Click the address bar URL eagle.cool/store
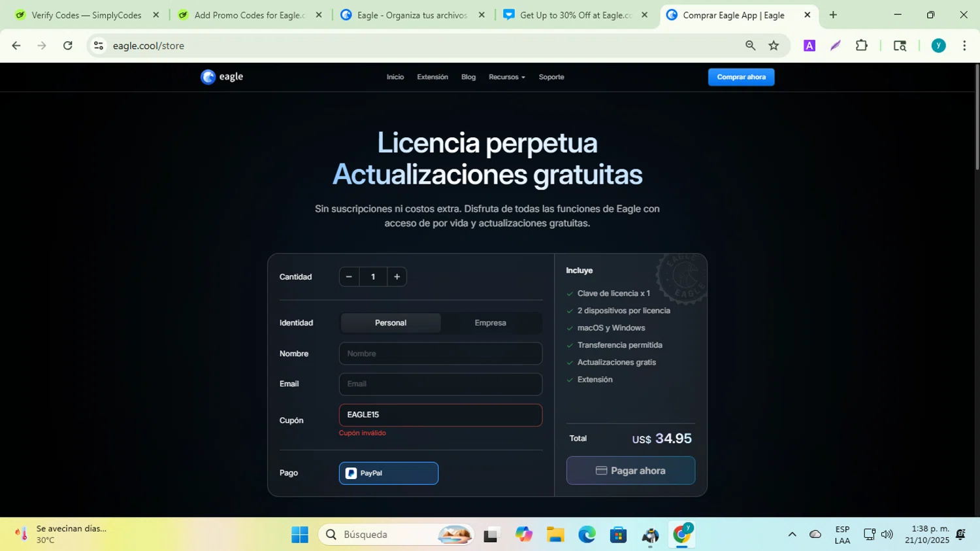Viewport: 980px width, 551px height. (148, 46)
